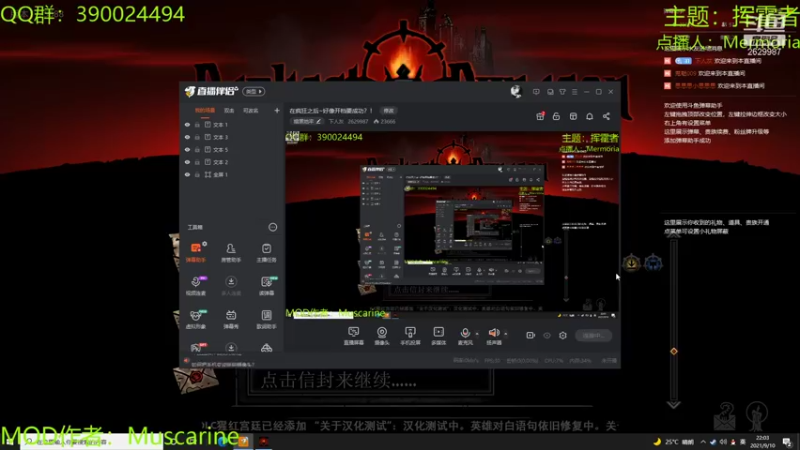Hide the 文本 5 source
800x450 pixels.
(x=187, y=149)
